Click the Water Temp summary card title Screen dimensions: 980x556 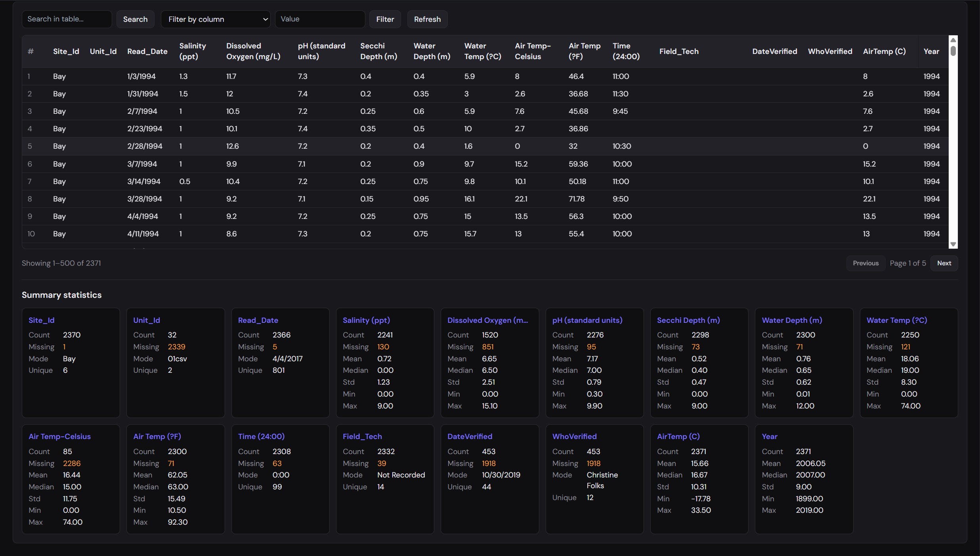click(896, 320)
